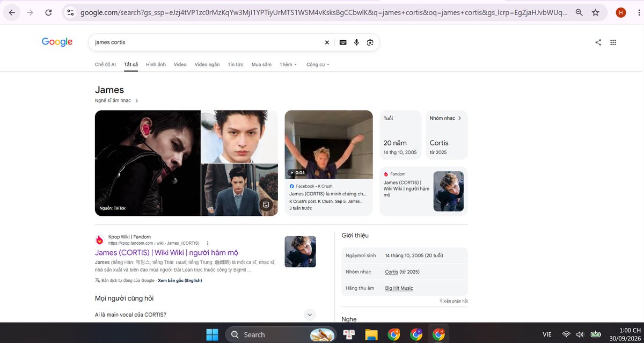Click the battery icon in system tray
Screen dimensions: 644x343
[595, 334]
